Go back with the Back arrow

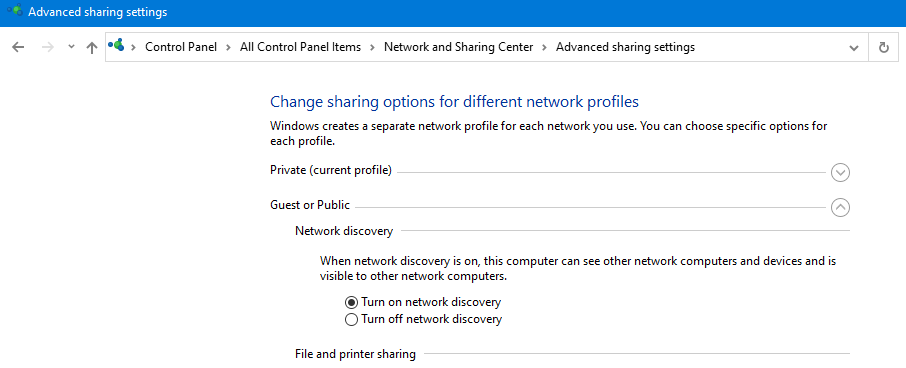coord(18,47)
